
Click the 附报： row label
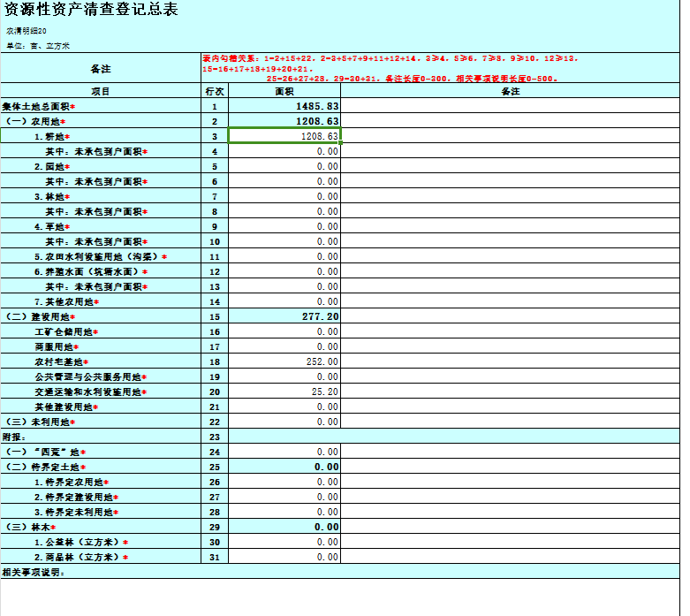point(13,437)
